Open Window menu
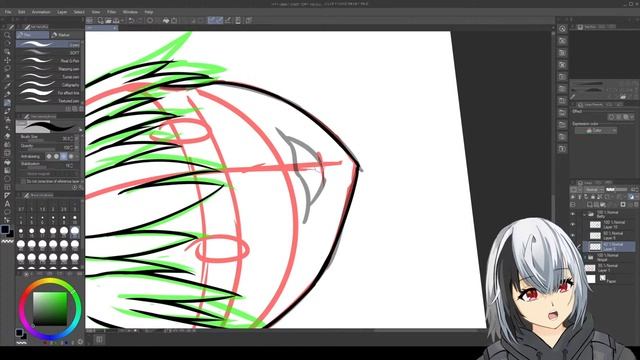640x360 pixels. (x=130, y=12)
